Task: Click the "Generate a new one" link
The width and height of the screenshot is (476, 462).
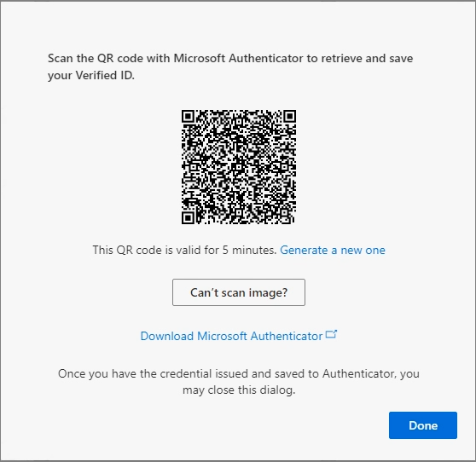Action: tap(333, 250)
